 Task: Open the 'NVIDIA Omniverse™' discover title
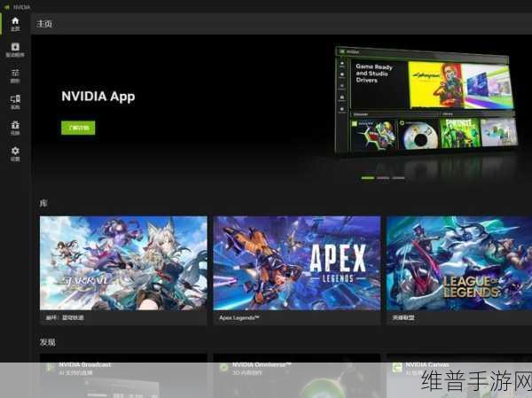coord(262,364)
